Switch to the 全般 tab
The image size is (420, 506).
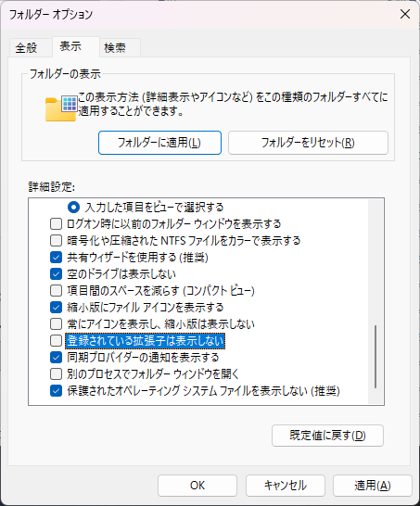(27, 48)
